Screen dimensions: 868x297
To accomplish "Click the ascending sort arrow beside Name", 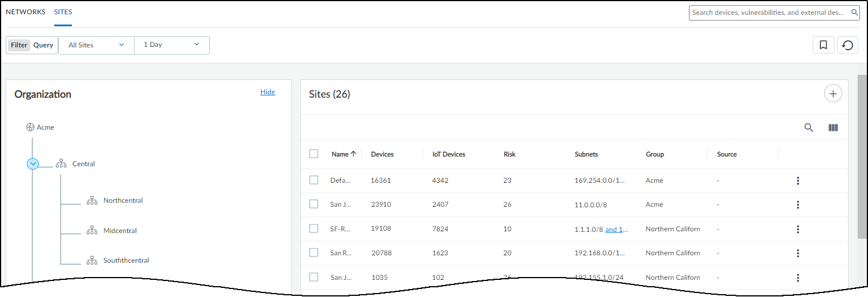I will [353, 154].
